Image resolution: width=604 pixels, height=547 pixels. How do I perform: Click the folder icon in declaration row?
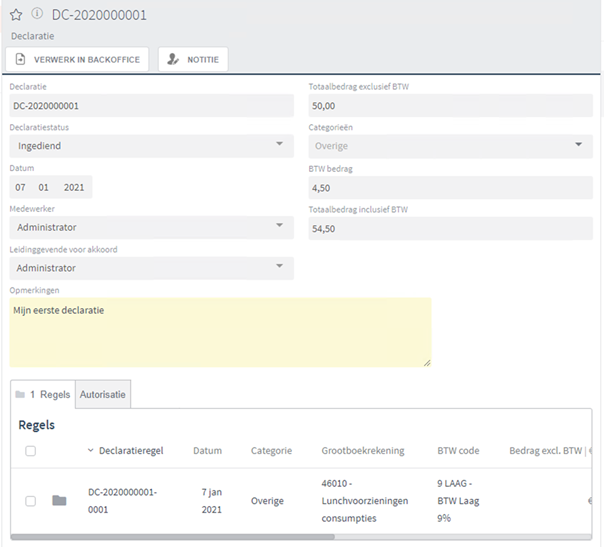[x=59, y=500]
